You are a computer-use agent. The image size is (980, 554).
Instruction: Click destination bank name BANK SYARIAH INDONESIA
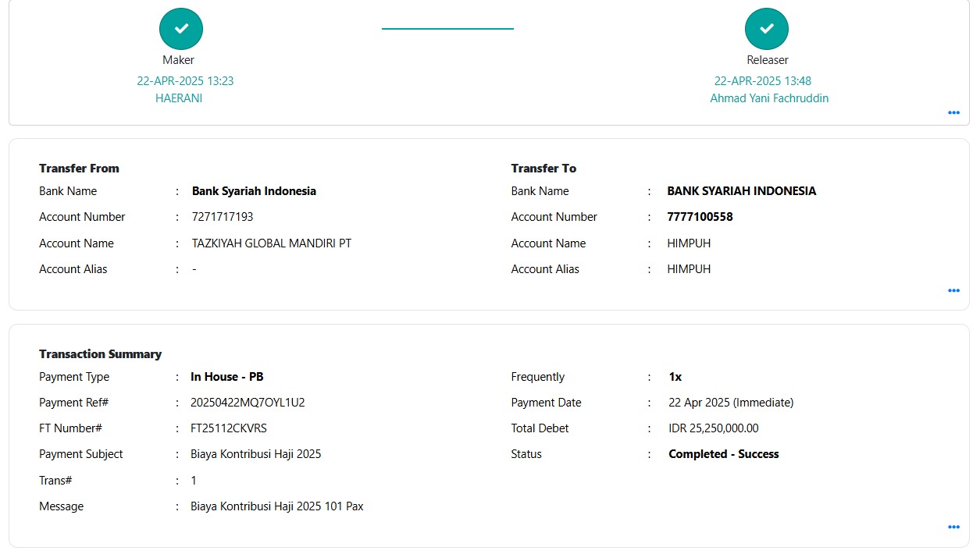(742, 191)
